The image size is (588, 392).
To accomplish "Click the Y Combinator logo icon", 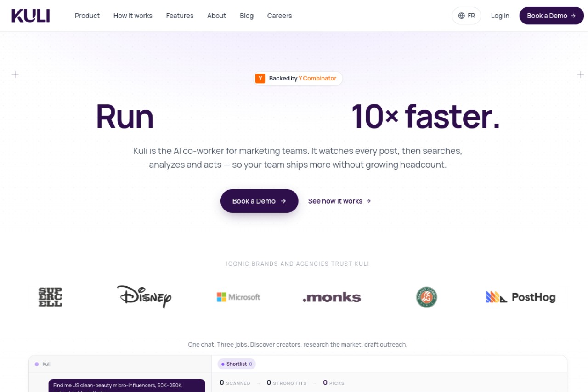I will pyautogui.click(x=260, y=78).
